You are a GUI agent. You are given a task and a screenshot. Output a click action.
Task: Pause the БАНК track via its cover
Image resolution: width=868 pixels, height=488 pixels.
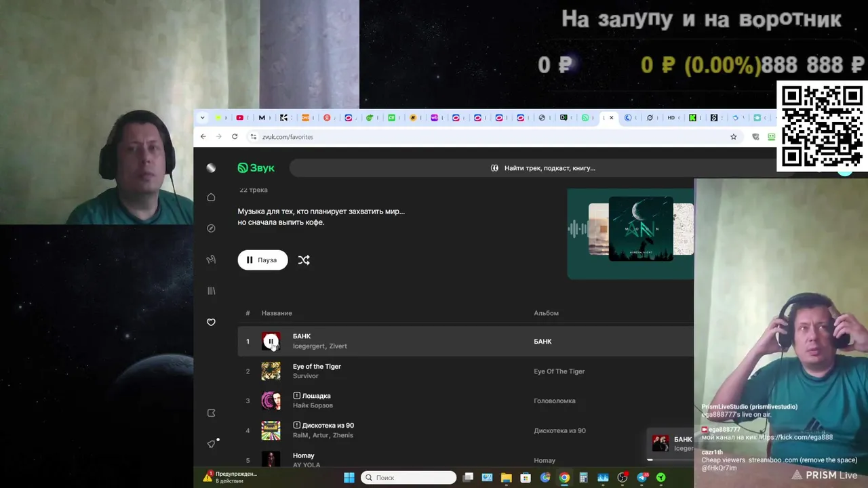271,342
